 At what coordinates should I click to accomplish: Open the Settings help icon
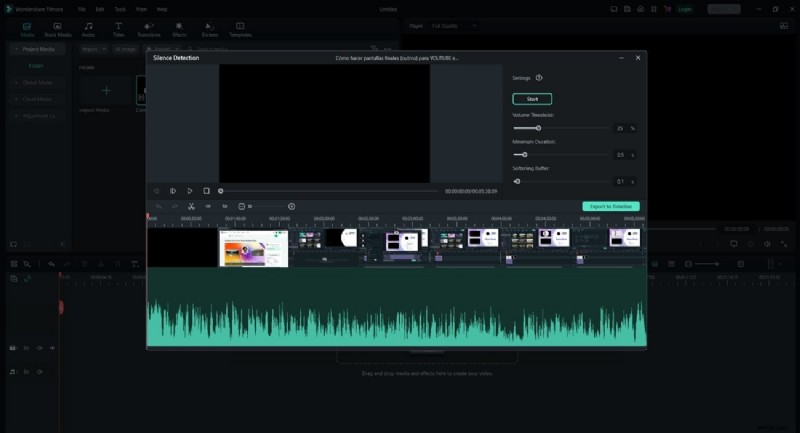click(539, 78)
